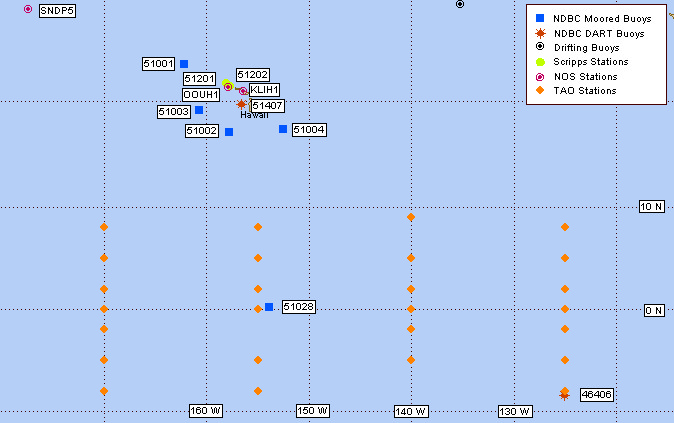Select the yellow-green Scripps station marker near 51201
674x423 pixels.
click(x=226, y=83)
